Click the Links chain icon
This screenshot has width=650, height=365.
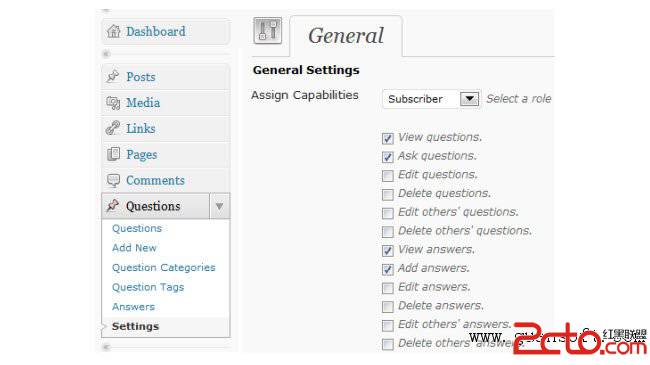(113, 128)
